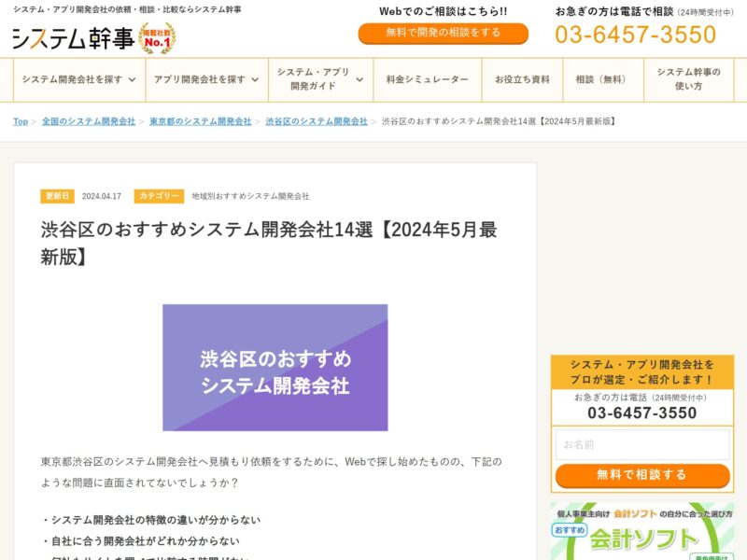Open 東京都のシステム開発会社 breadcrumb link
This screenshot has width=747, height=560.
pyautogui.click(x=201, y=121)
